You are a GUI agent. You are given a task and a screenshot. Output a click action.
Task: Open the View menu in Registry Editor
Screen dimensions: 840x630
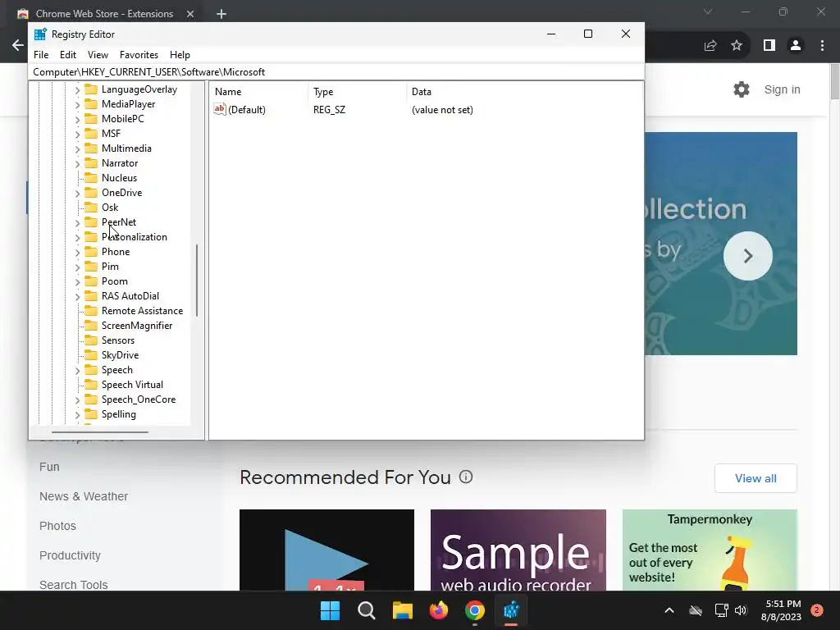[98, 55]
